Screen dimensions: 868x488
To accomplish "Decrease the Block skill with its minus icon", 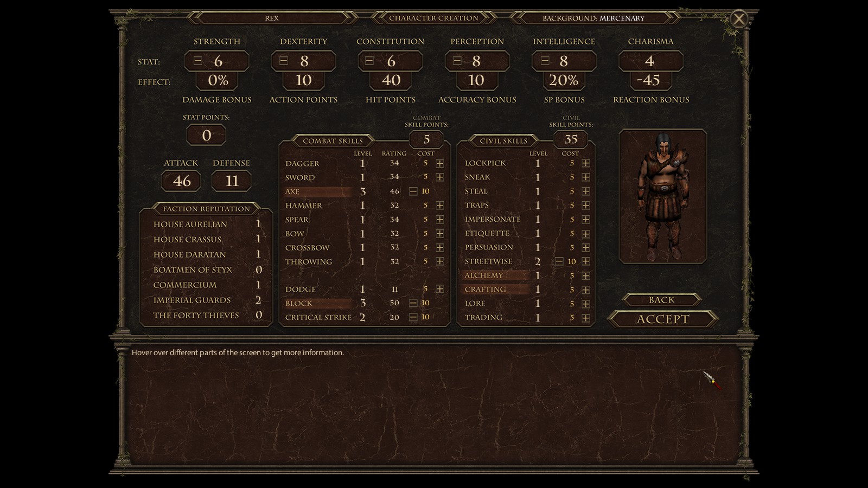I will point(413,303).
